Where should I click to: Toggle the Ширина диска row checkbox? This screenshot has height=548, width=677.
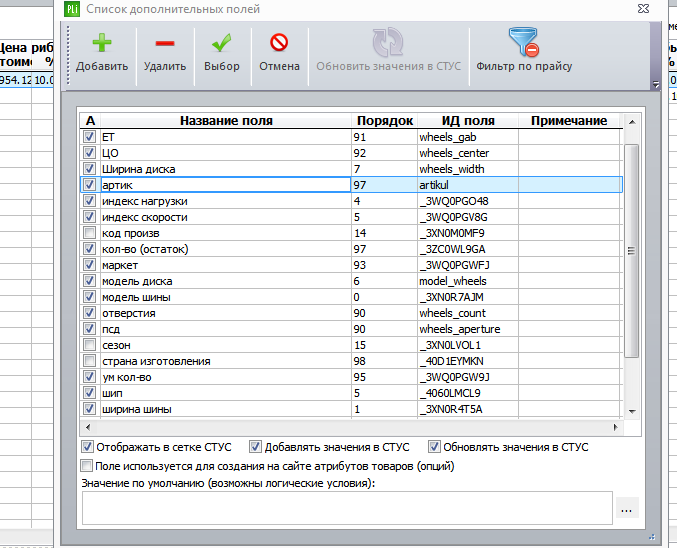point(89,169)
